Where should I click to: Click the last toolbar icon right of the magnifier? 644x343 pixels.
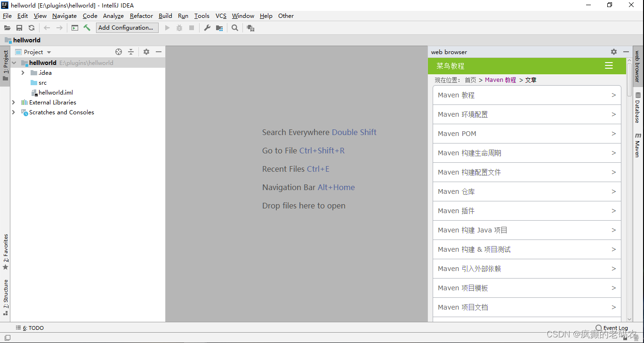(x=250, y=28)
